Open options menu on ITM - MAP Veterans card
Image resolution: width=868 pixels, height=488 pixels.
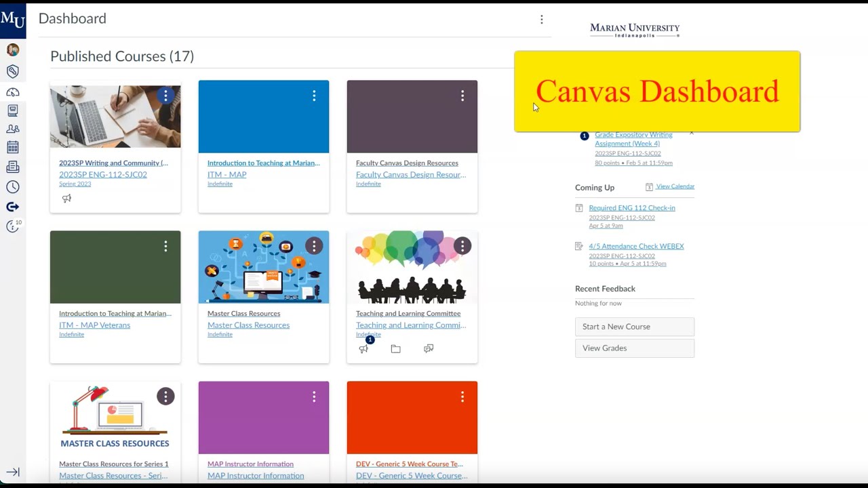[x=165, y=247]
